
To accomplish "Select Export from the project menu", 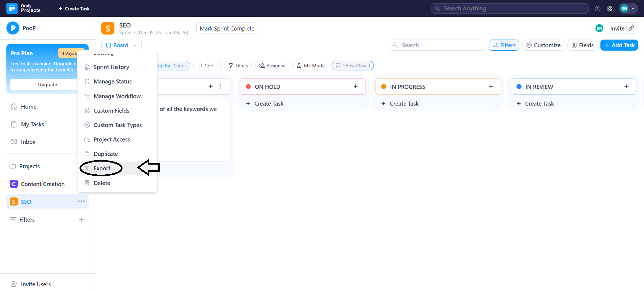I will [102, 168].
